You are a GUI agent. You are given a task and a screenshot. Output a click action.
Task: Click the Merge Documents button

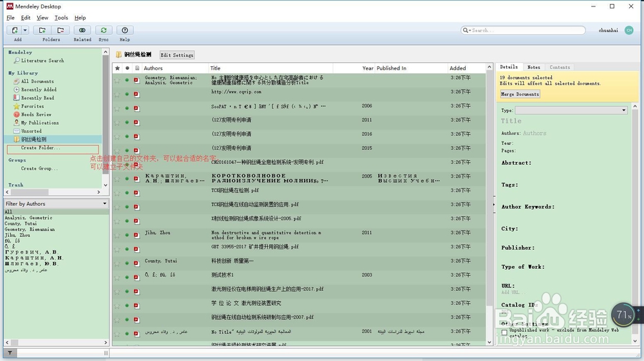(x=520, y=94)
